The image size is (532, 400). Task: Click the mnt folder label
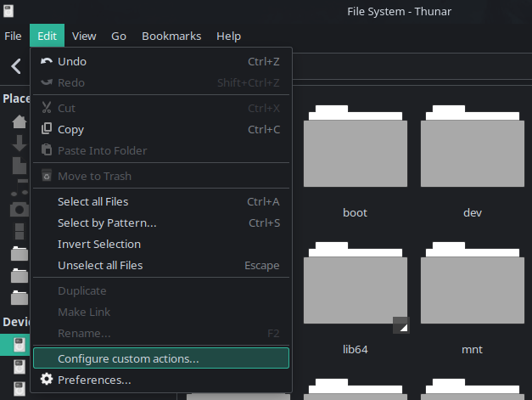[x=472, y=349]
